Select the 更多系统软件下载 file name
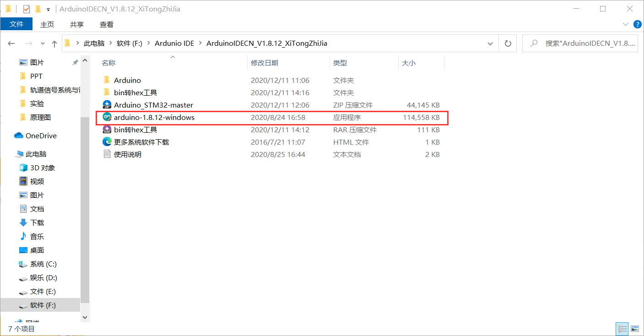The width and height of the screenshot is (644, 336). point(141,142)
